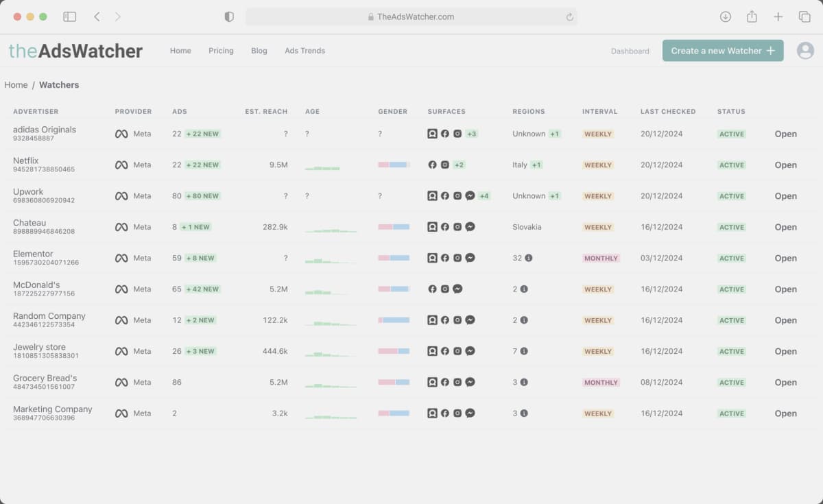Expand the +4 surfaces badge for Upwork

coord(484,195)
